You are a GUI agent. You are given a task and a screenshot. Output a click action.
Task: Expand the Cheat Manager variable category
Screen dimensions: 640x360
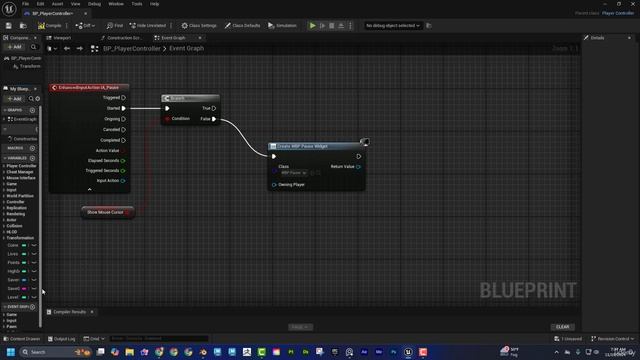[x=4, y=172]
